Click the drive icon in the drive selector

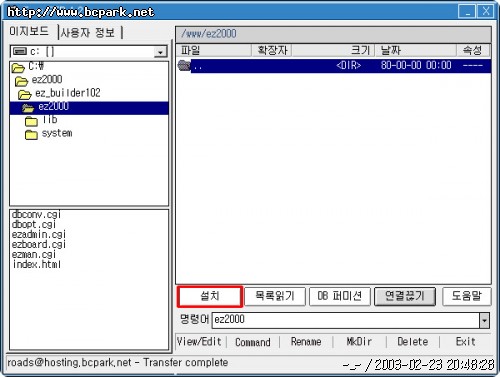click(x=20, y=51)
